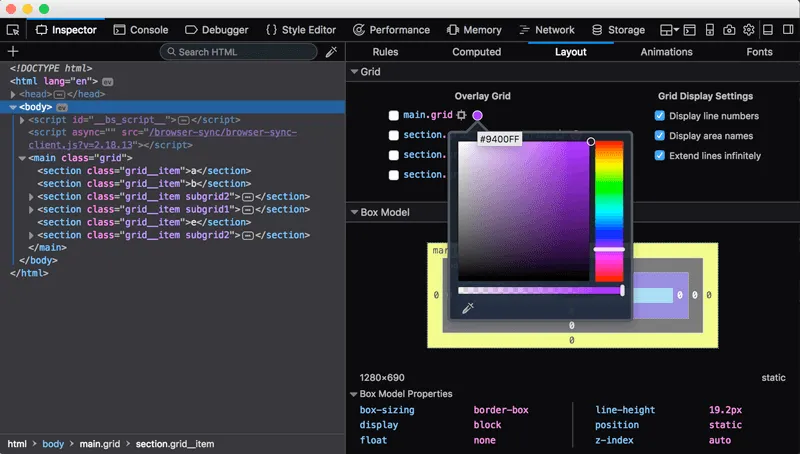Switch to the Computed panel tab
Viewport: 800px width, 454px height.
tap(477, 52)
